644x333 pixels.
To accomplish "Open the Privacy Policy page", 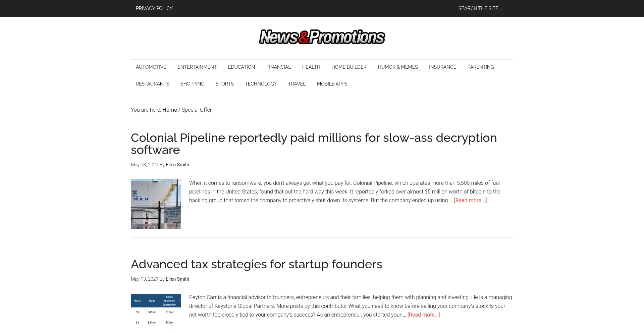I will pyautogui.click(x=154, y=8).
